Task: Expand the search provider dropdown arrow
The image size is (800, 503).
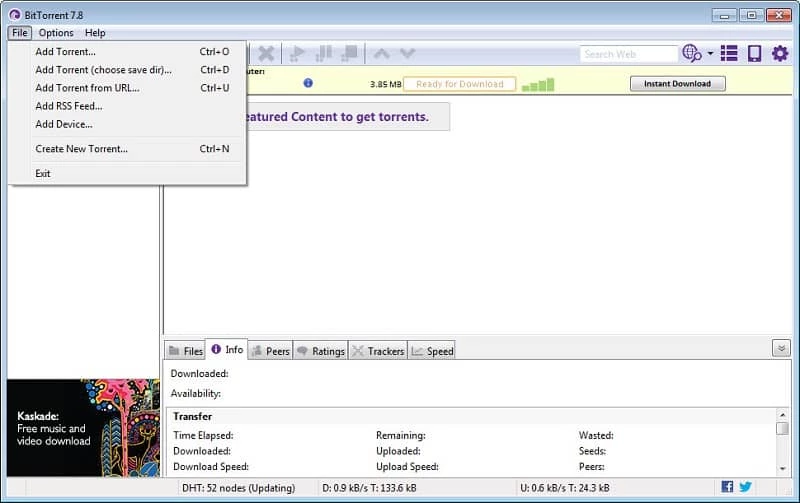Action: (x=710, y=54)
